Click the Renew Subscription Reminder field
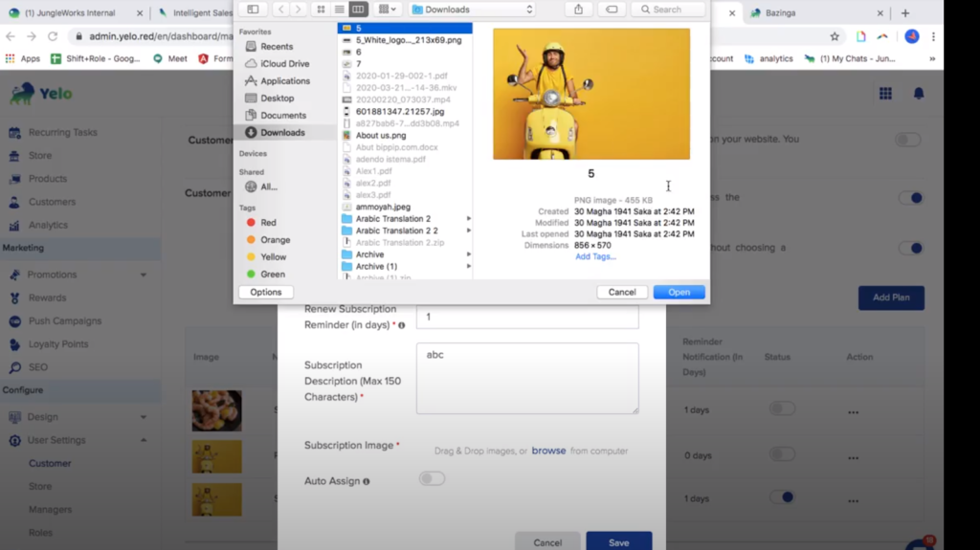 (x=527, y=317)
